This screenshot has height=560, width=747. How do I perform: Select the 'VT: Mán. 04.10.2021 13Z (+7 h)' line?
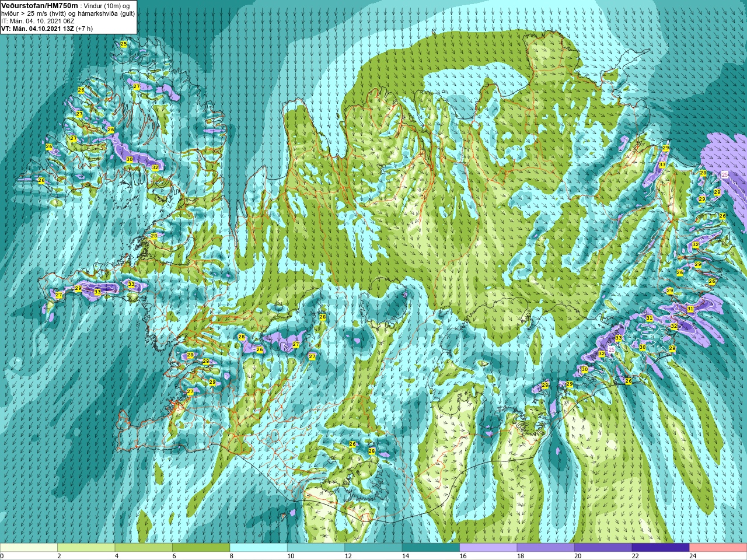[x=47, y=28]
